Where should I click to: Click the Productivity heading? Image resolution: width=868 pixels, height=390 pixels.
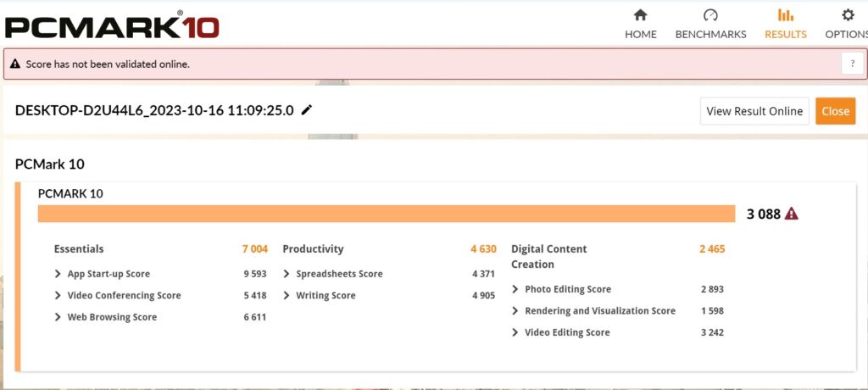313,248
